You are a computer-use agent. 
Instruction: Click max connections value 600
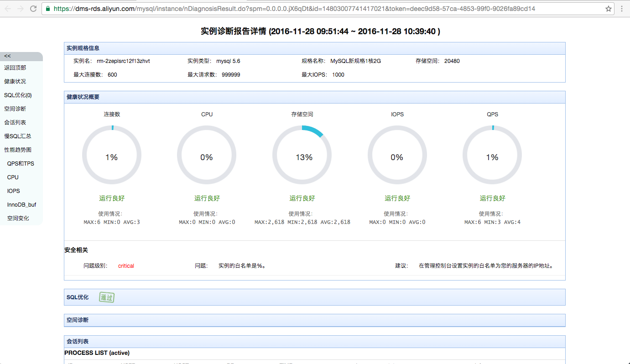click(112, 75)
